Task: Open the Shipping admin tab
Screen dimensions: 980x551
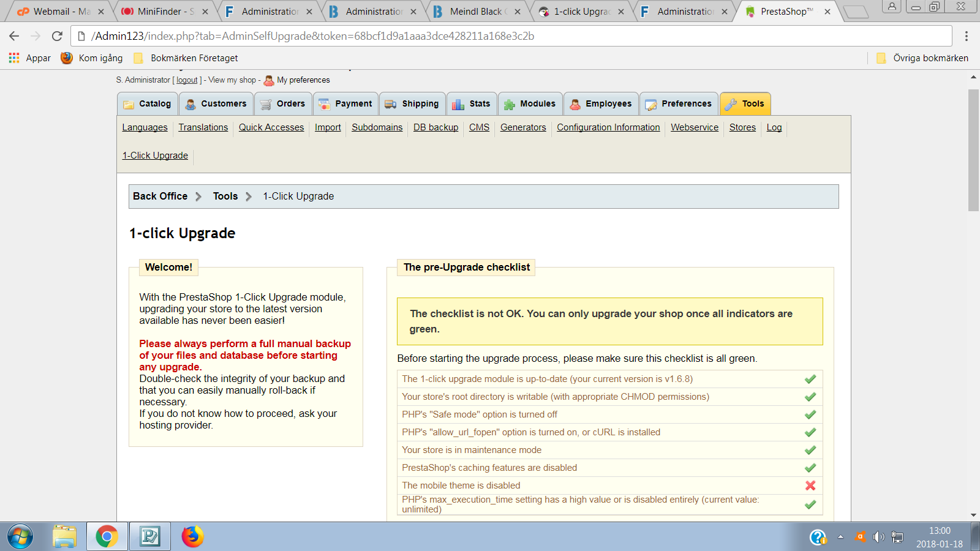Action: point(412,104)
